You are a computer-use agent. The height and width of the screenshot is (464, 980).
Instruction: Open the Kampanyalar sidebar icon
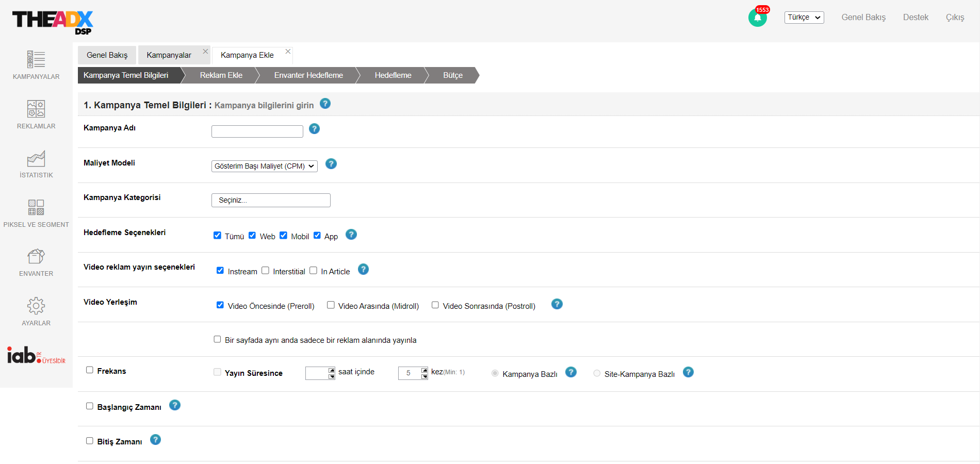pos(36,60)
